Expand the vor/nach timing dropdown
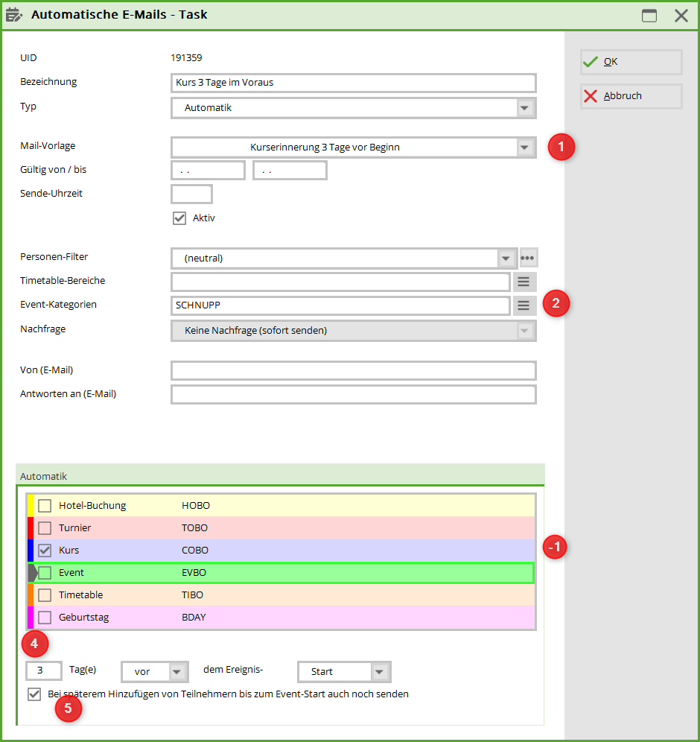 pyautogui.click(x=176, y=671)
